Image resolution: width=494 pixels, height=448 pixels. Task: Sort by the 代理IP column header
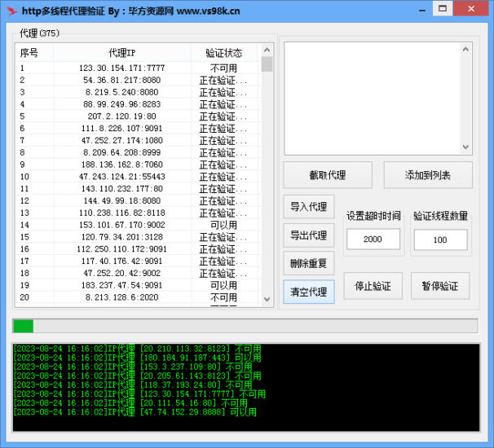(122, 53)
